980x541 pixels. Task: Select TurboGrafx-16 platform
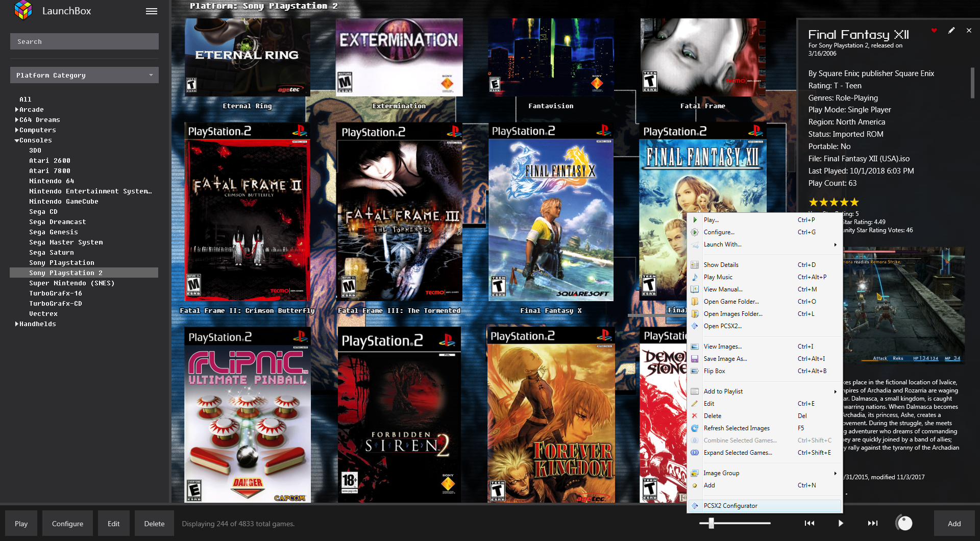56,293
